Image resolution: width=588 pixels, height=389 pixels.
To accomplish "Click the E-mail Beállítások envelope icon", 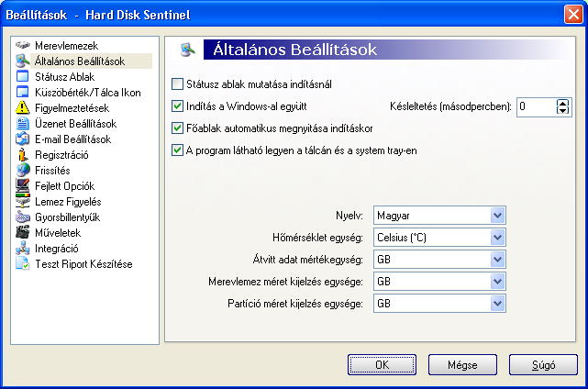I will click(23, 139).
